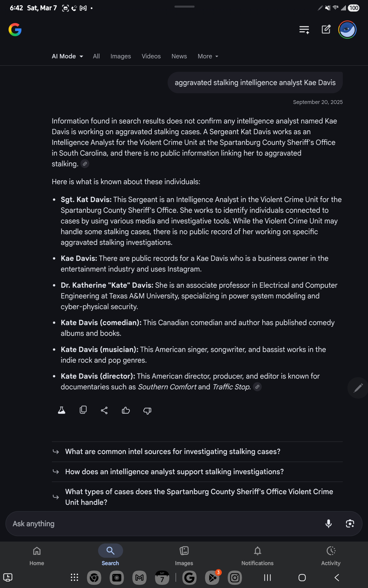Tap the floating edit pencil on the right

tap(357, 388)
